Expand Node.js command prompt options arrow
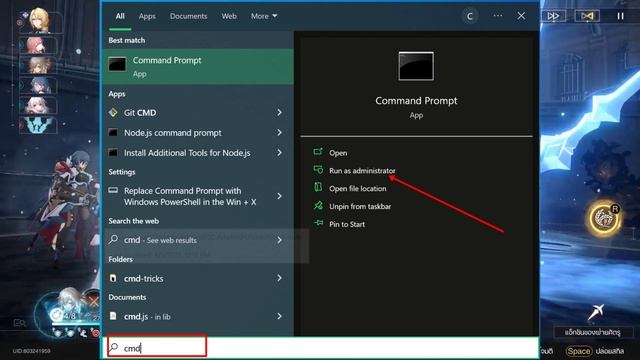Viewport: 640px width, 360px height. (x=280, y=132)
